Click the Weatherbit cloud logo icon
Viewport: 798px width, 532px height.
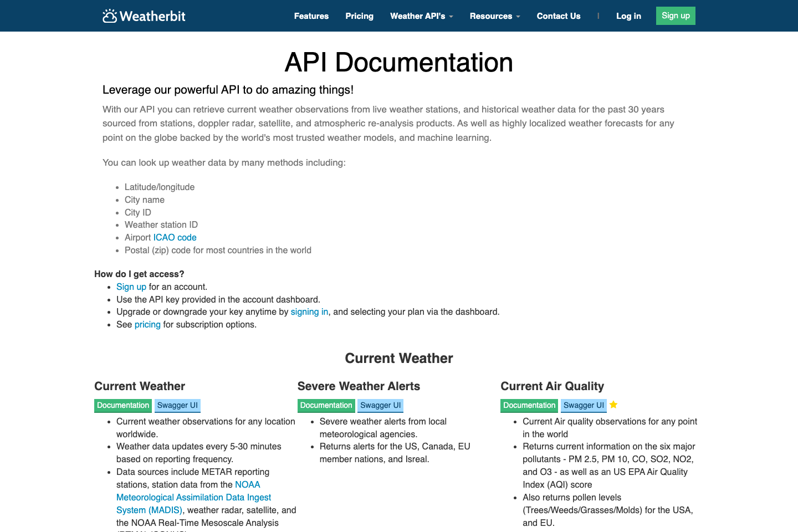click(x=109, y=16)
